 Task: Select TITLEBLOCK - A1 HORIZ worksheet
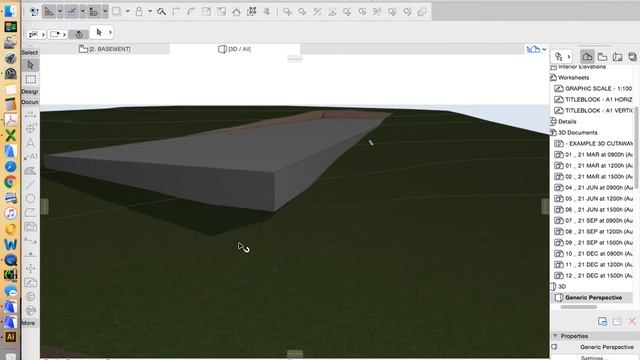(x=599, y=100)
